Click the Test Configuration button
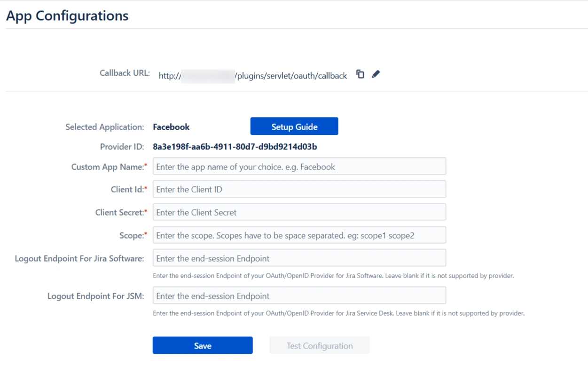Screen dimensions: 588x365 [x=320, y=345]
